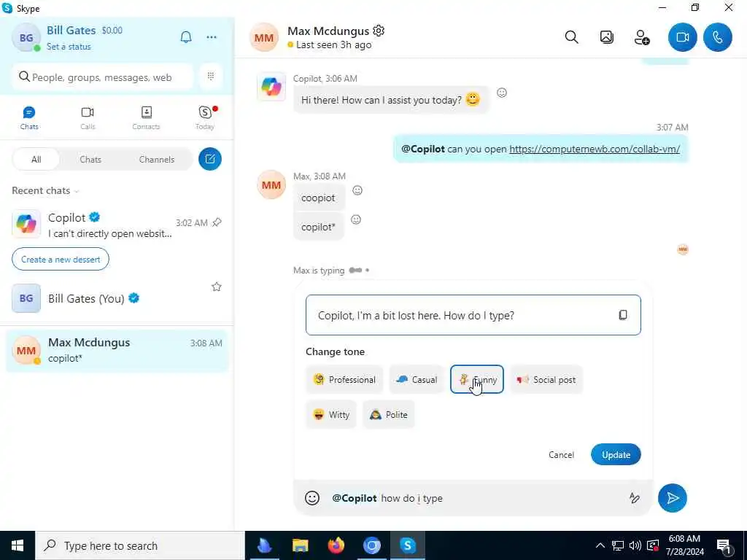Open Windows notification center
Viewport: 747px width, 560px height.
[x=724, y=546]
